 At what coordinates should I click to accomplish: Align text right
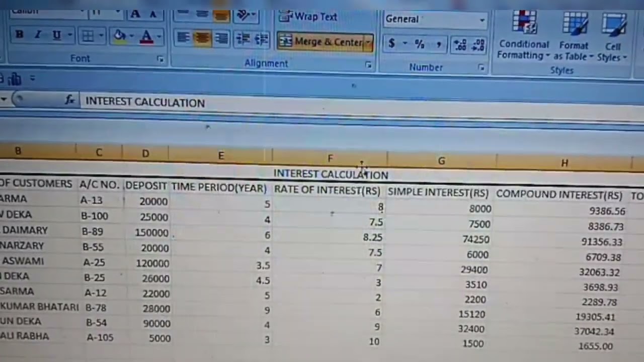click(x=221, y=39)
